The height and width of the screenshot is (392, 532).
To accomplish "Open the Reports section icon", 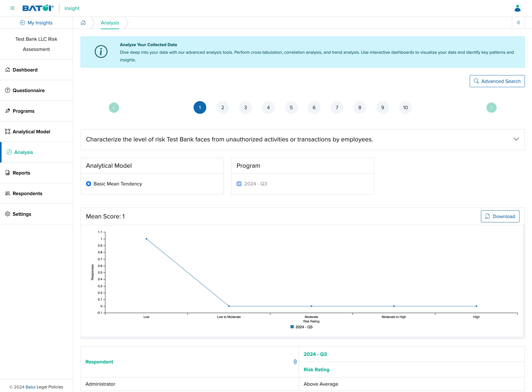I will click(x=8, y=172).
